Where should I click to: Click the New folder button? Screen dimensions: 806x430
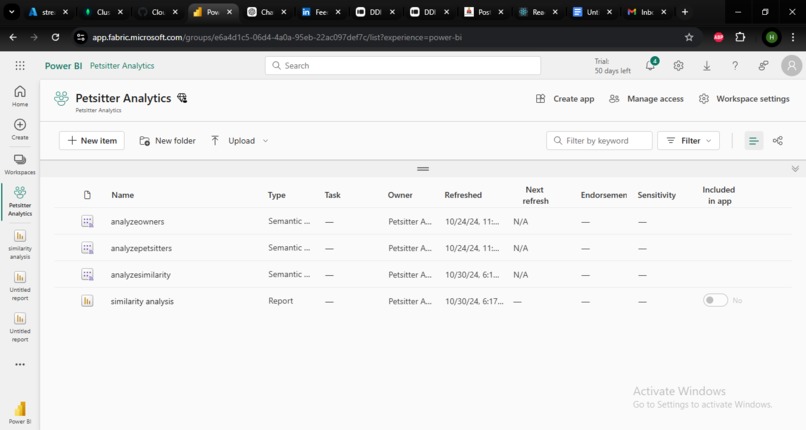(x=168, y=141)
